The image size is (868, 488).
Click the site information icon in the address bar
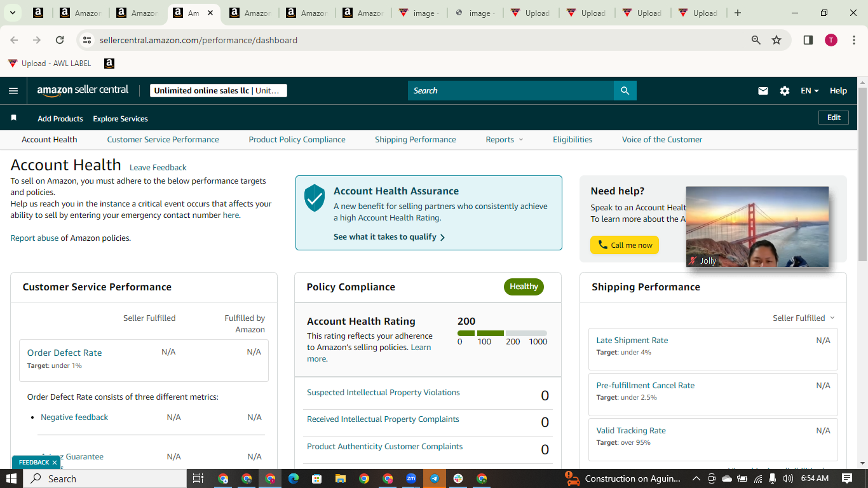click(x=88, y=40)
